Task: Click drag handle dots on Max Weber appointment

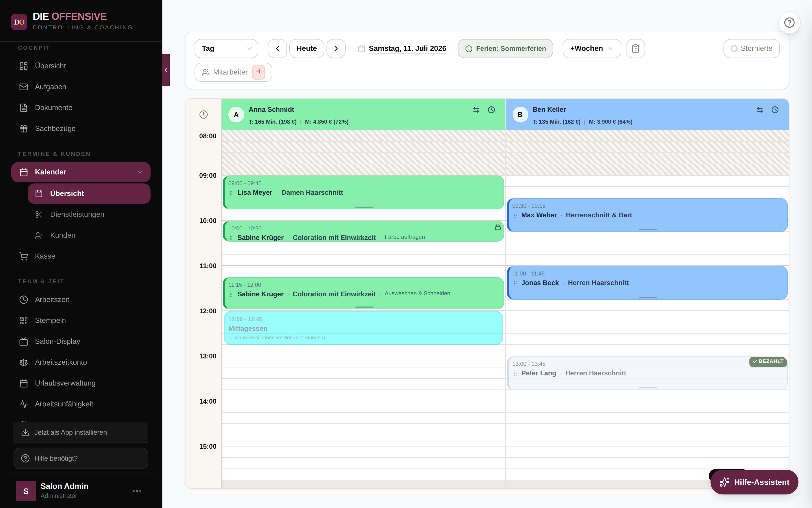Action: 515,215
